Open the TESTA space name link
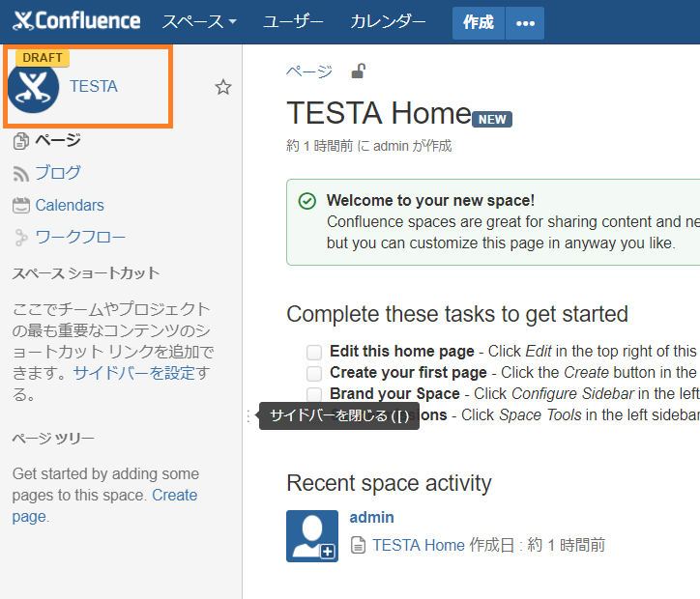Viewport: 700px width, 599px height. (x=94, y=87)
